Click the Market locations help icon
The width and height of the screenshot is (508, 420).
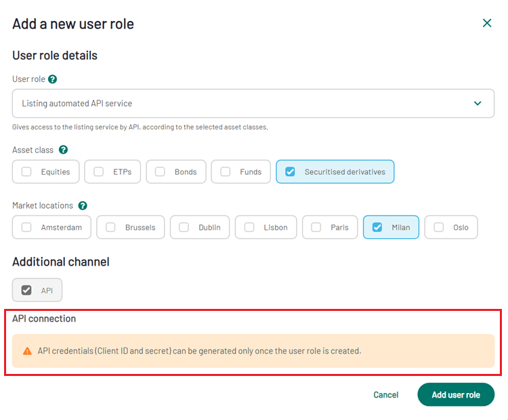pyautogui.click(x=83, y=205)
